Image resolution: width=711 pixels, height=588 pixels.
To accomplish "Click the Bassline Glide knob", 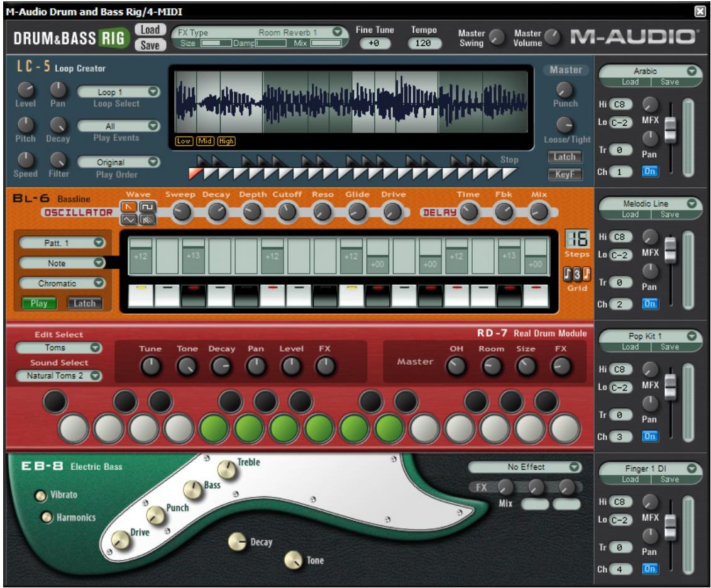I will click(x=358, y=212).
